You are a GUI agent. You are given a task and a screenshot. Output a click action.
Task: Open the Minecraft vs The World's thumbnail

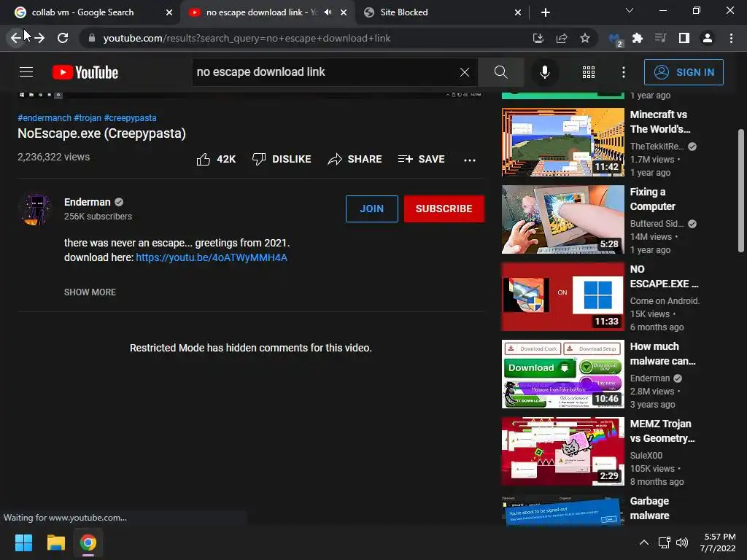[562, 142]
